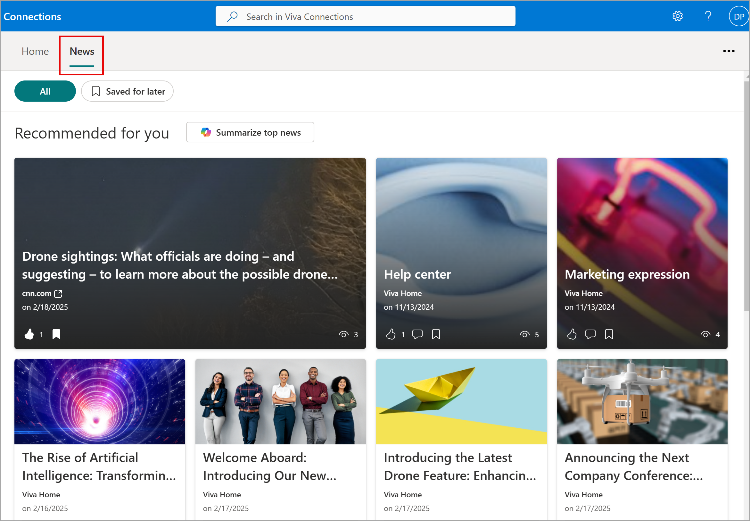Like the Marketing expression article
The width and height of the screenshot is (750, 521).
point(572,334)
